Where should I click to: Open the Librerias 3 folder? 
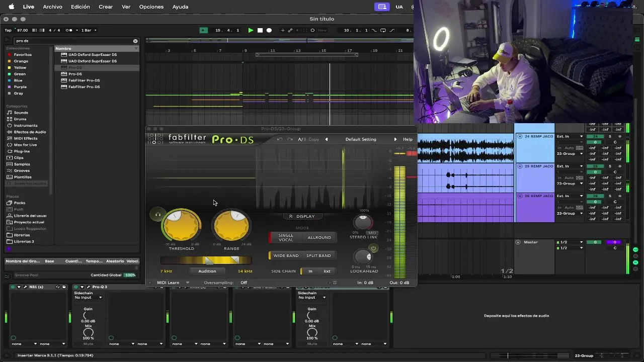coord(24,241)
